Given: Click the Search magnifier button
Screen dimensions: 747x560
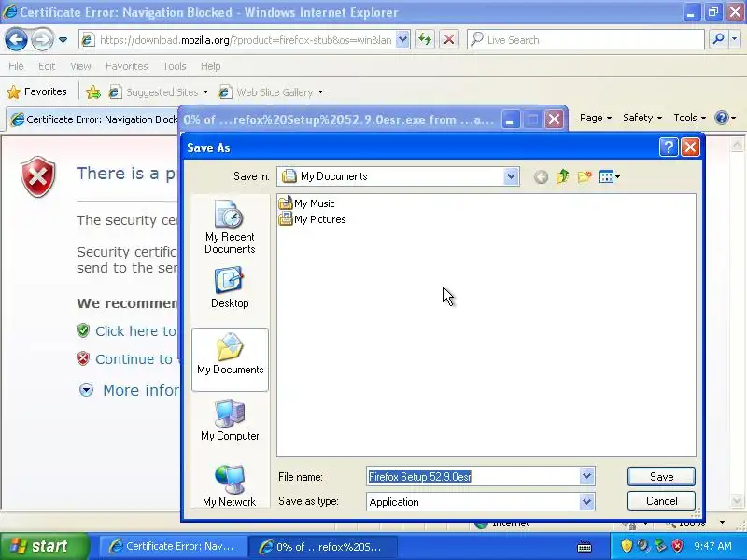Looking at the screenshot, I should [x=718, y=40].
